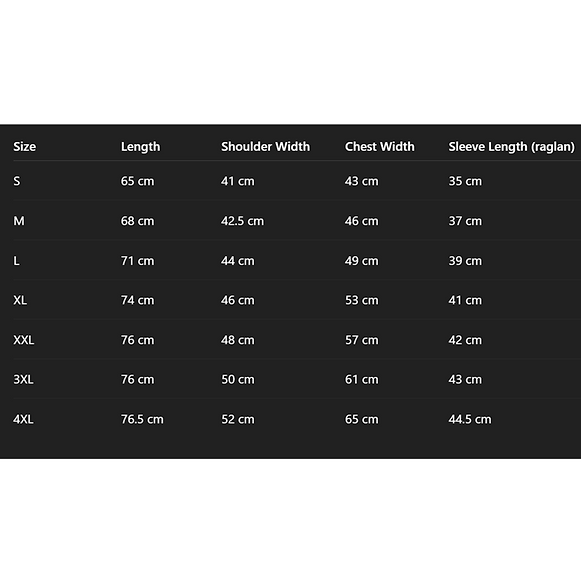
Task: Select the L size row label
Action: 16,261
